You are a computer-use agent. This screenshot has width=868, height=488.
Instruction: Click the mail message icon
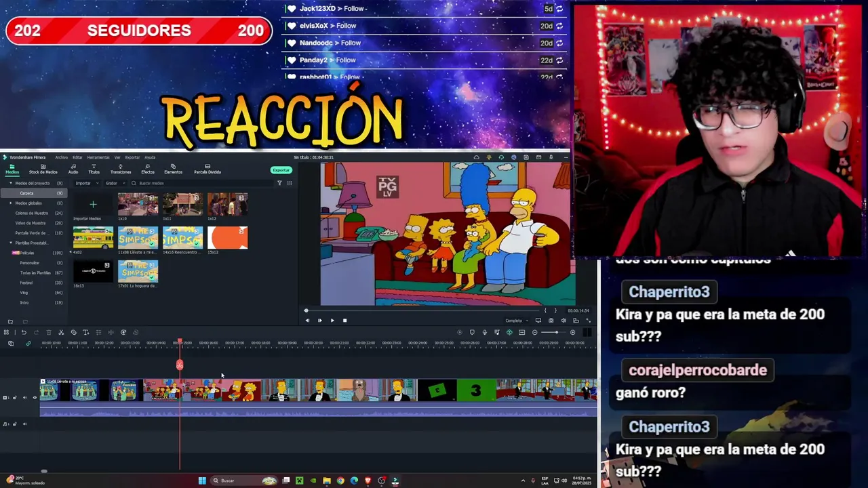click(538, 157)
